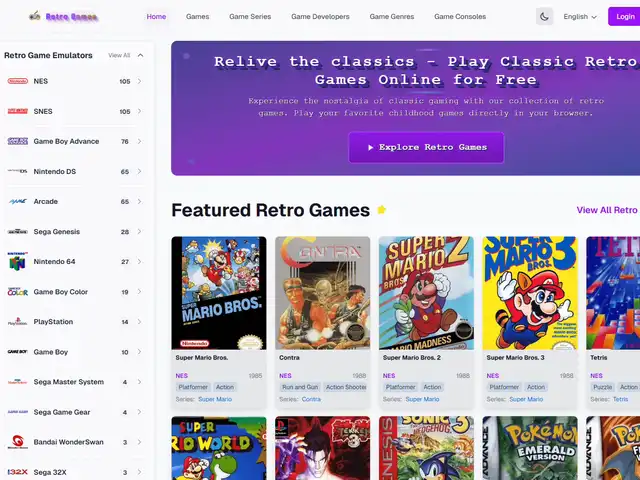Click the Retro Games logo icon
This screenshot has height=480, width=640.
[x=35, y=16]
